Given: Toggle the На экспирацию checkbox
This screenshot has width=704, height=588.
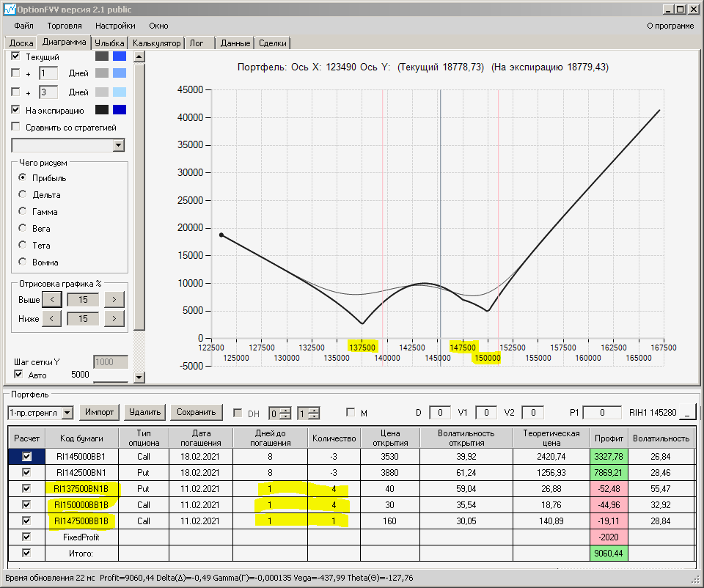Looking at the screenshot, I should point(15,109).
